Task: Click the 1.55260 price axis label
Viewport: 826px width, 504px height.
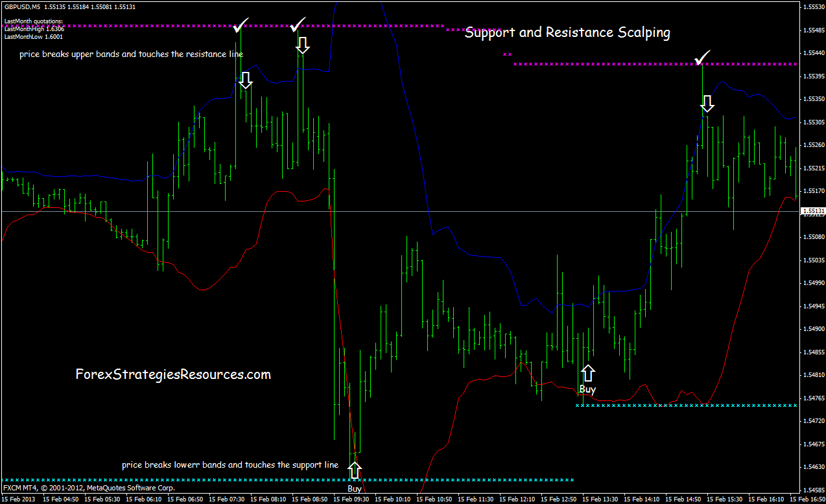Action: (813, 145)
